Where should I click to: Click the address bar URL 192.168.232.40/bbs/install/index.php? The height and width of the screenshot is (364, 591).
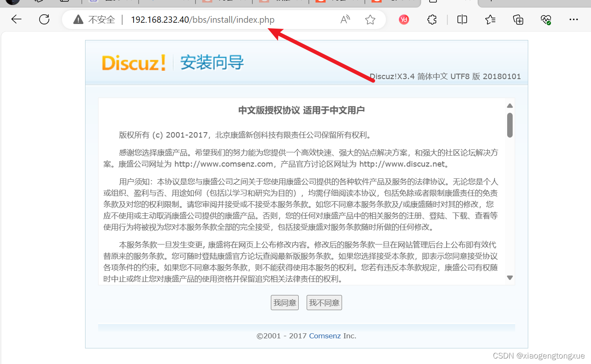click(203, 19)
